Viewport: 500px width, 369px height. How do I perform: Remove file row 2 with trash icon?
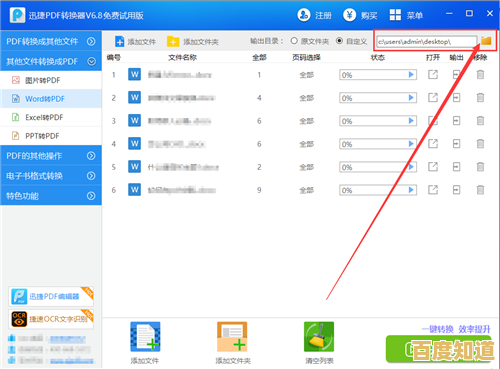click(480, 97)
